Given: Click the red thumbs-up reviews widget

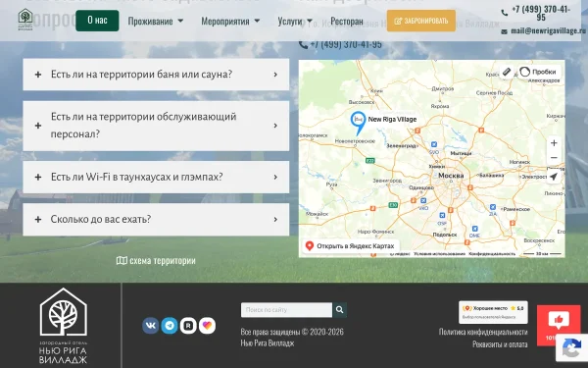Looking at the screenshot, I should pyautogui.click(x=559, y=325).
